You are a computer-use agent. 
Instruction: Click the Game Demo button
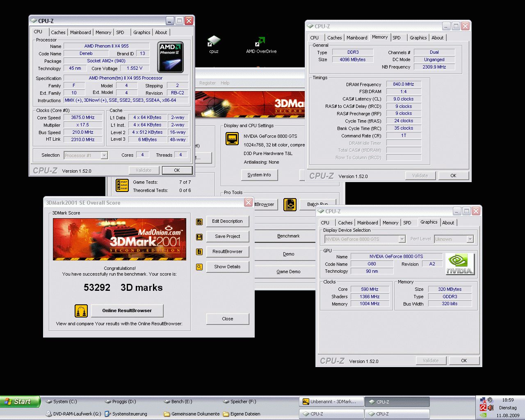pyautogui.click(x=288, y=272)
